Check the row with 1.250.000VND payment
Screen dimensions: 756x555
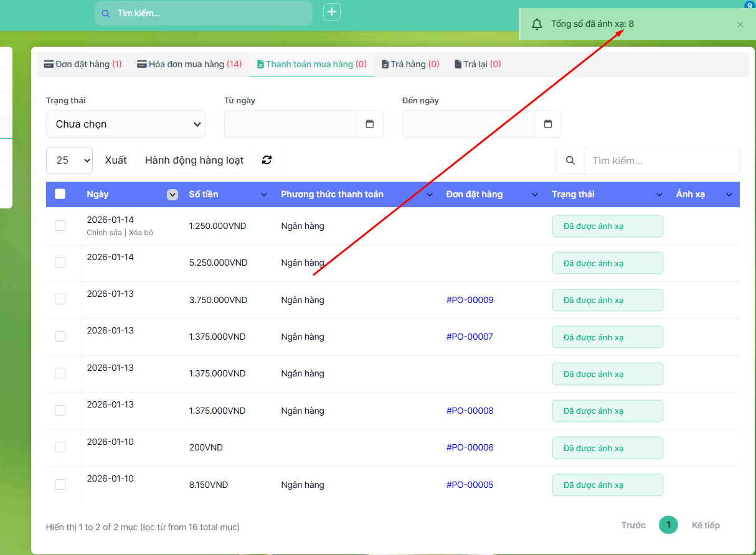[60, 225]
